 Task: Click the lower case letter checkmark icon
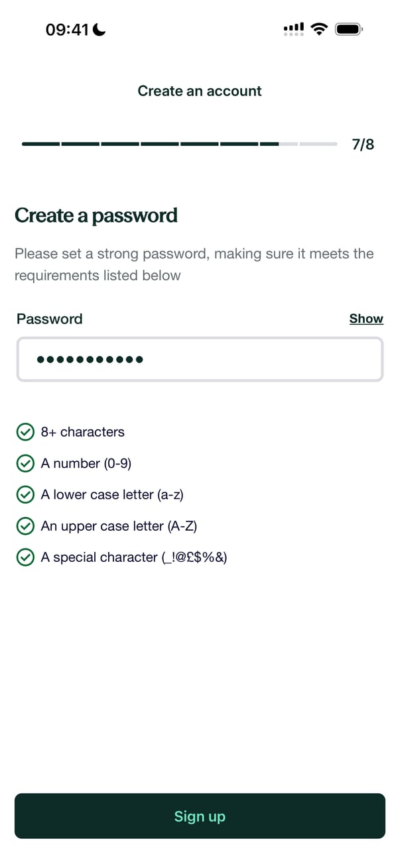[x=25, y=495]
